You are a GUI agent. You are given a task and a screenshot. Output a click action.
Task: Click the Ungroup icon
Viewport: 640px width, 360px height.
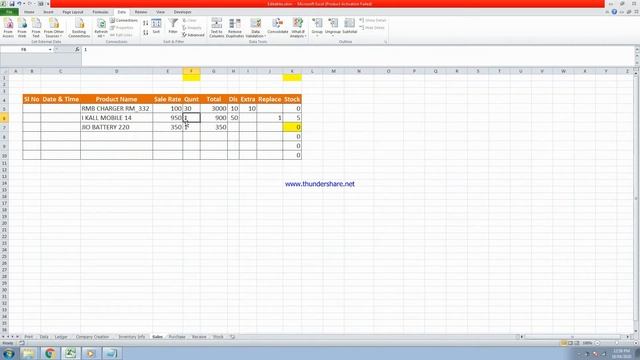click(333, 26)
